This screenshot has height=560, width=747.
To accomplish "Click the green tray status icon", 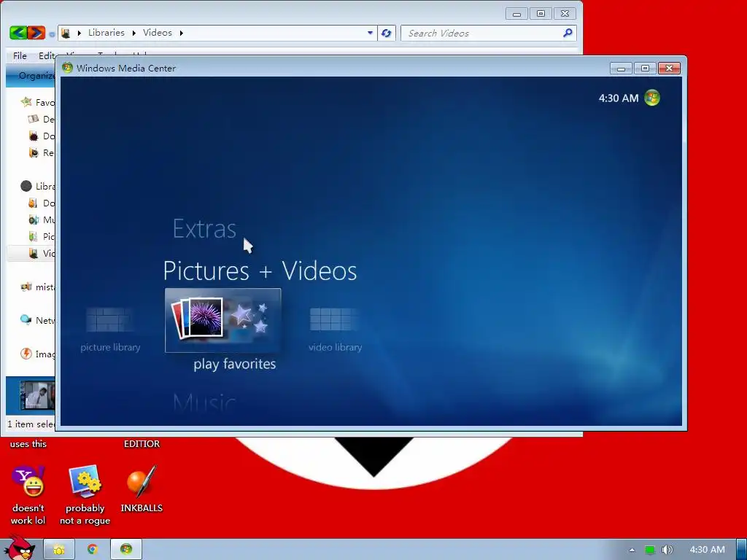I will click(x=650, y=550).
